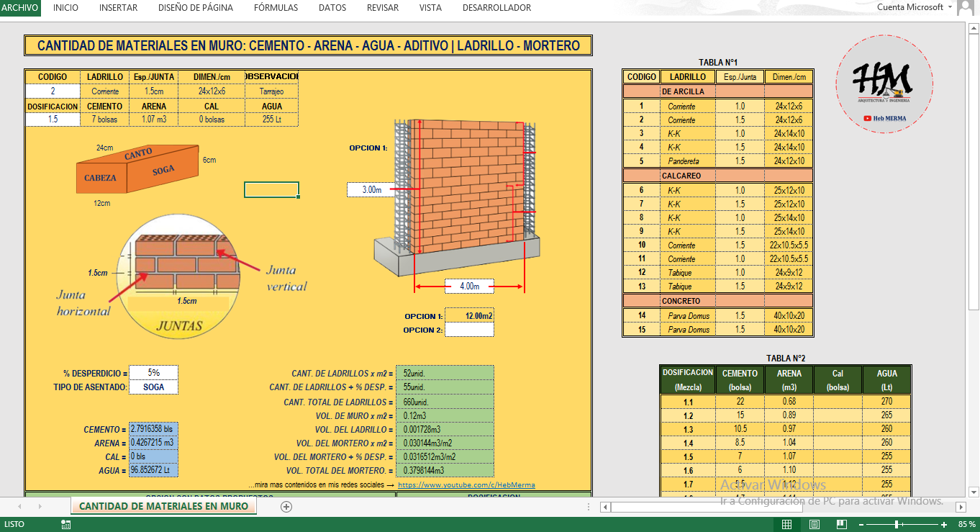Switch to Page Break Preview view

coord(841,524)
